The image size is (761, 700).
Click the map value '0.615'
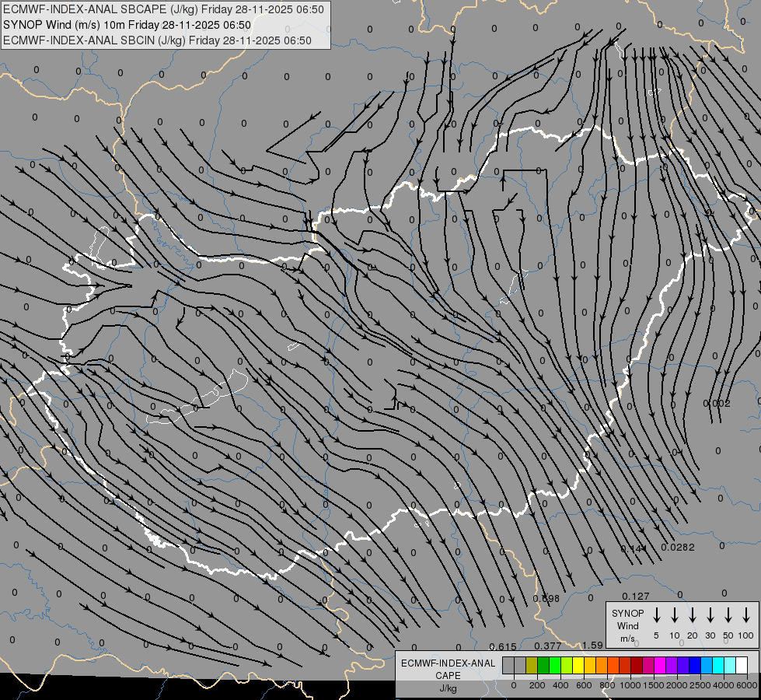pos(503,646)
